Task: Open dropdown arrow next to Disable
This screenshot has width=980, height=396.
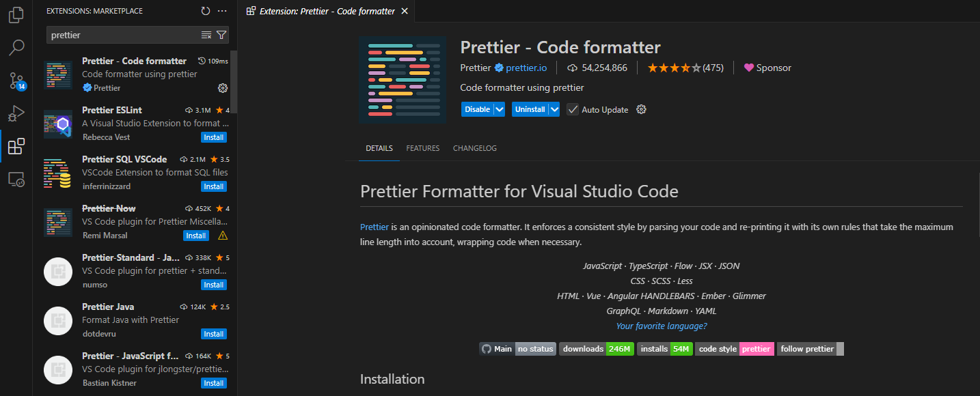Action: tap(500, 109)
